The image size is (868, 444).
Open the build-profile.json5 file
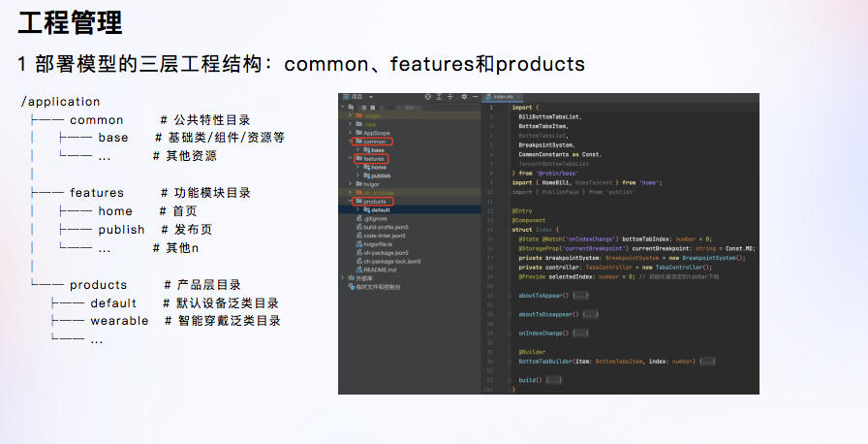click(383, 227)
